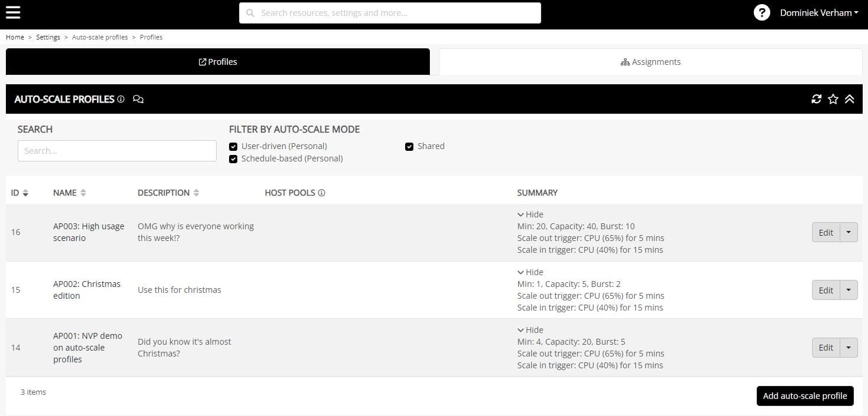Refresh the auto-scale profiles list
This screenshot has width=868, height=416.
tap(816, 99)
